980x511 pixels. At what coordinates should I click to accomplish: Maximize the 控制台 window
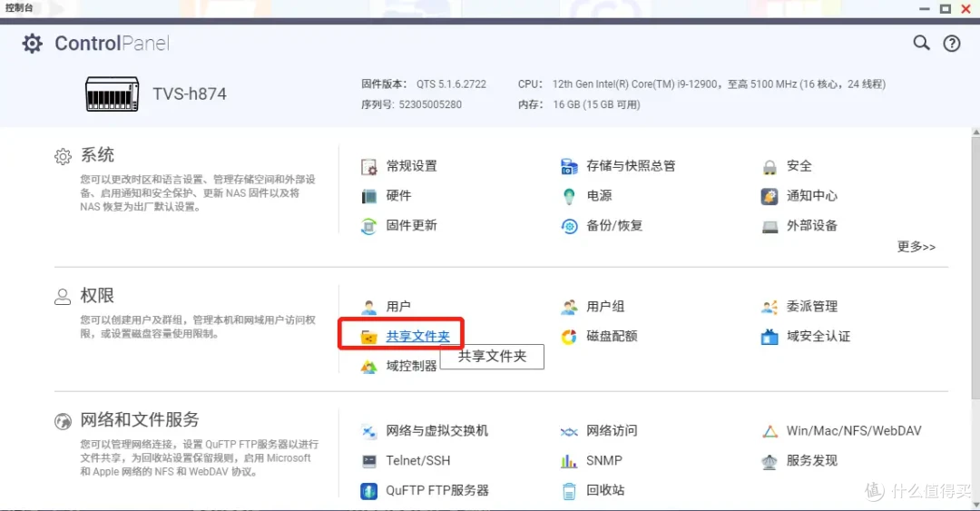click(945, 9)
